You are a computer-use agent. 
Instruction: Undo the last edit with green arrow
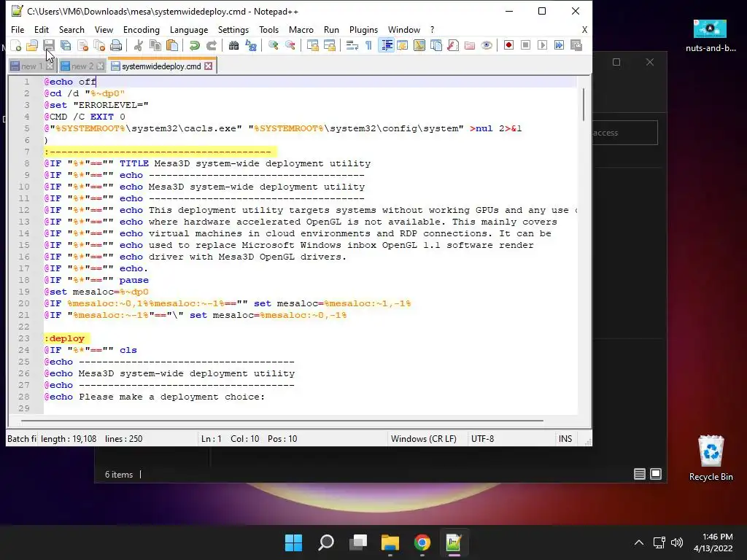194,45
